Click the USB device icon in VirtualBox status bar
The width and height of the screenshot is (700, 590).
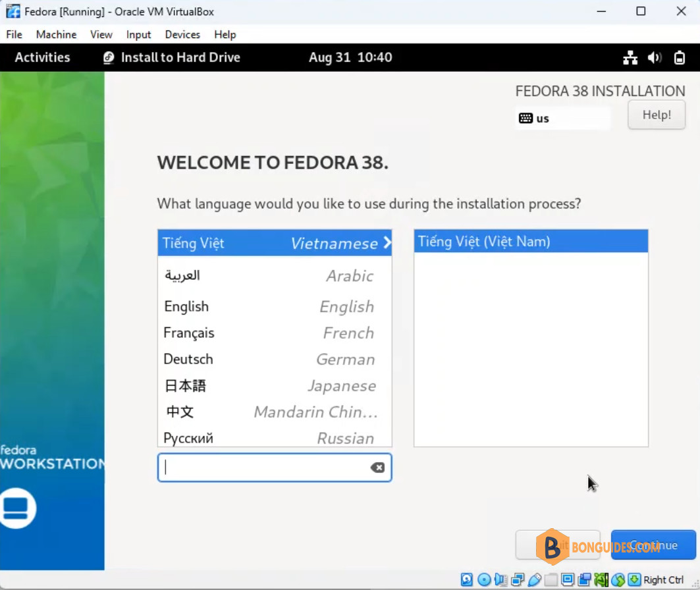(x=534, y=579)
